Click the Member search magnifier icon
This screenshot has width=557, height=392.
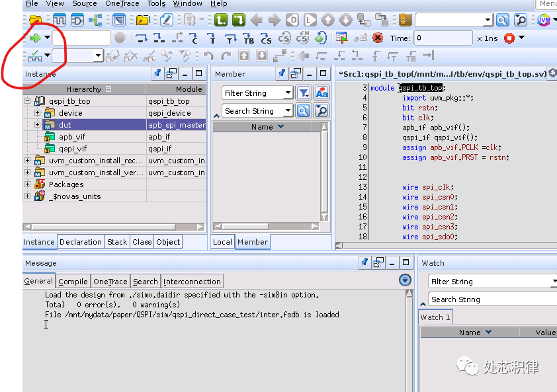(303, 111)
